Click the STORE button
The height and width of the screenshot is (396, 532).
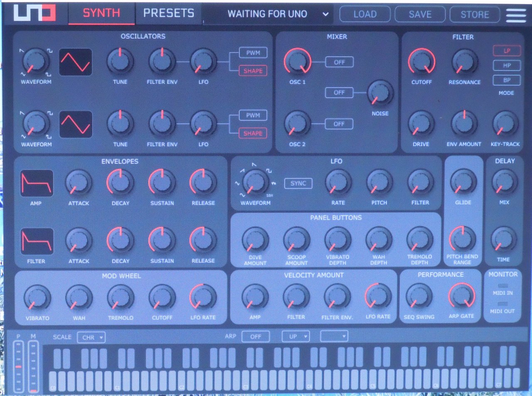(475, 15)
